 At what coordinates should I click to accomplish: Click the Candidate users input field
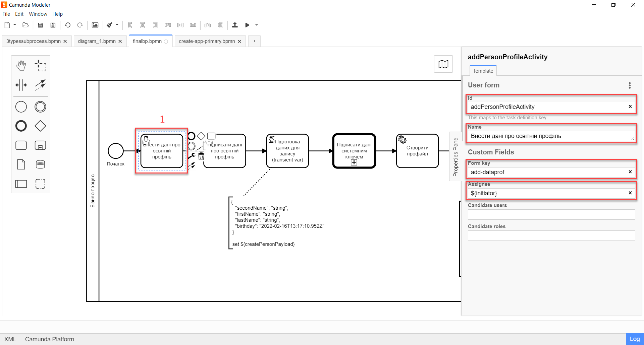[x=551, y=215]
